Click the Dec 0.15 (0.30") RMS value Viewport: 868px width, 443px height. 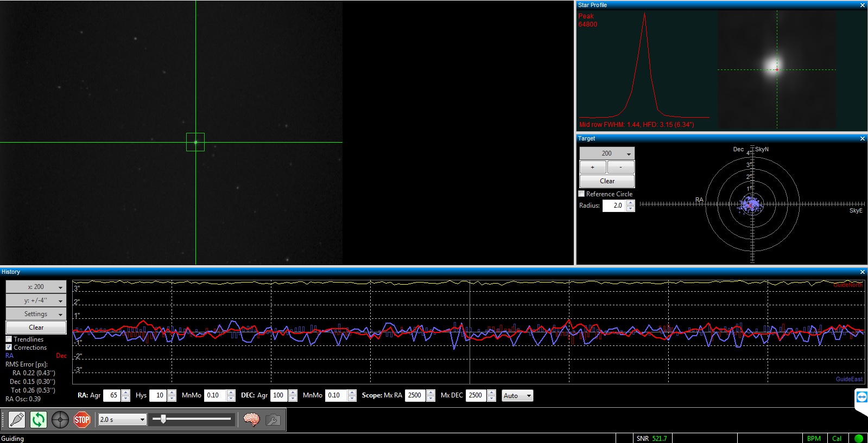(33, 382)
